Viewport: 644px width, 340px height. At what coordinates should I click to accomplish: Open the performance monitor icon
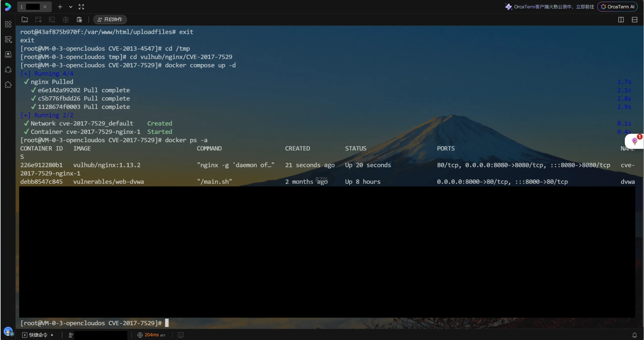(x=181, y=335)
